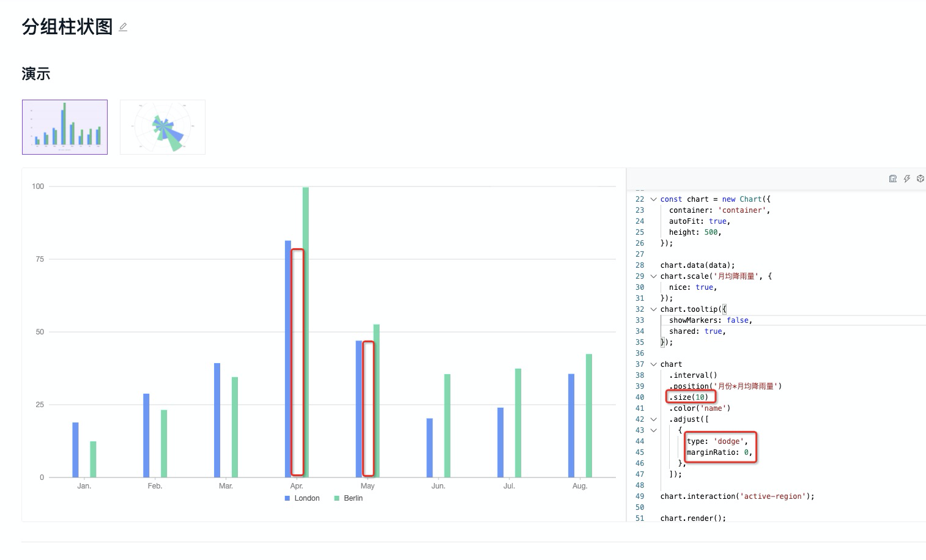Switch to the rose chart demo thumbnail
This screenshot has width=926, height=560.
coord(162,127)
